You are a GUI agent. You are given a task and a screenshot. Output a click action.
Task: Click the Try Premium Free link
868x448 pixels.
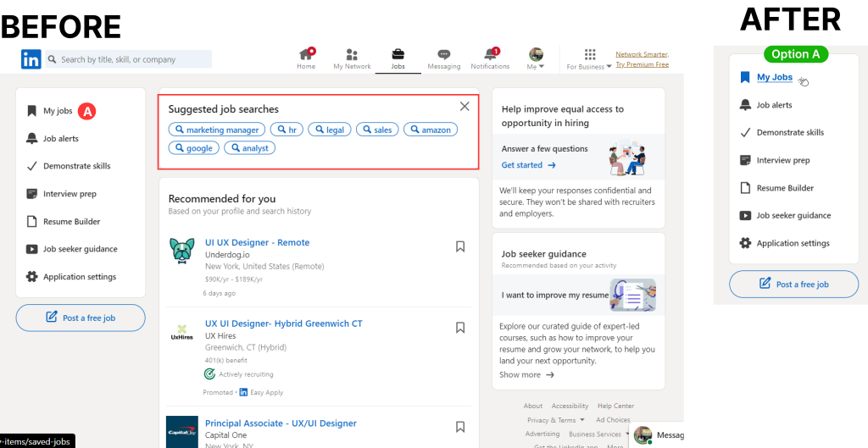(643, 64)
